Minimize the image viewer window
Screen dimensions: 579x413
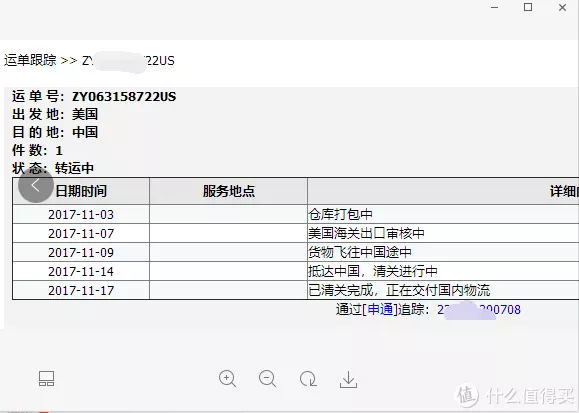tap(494, 7)
